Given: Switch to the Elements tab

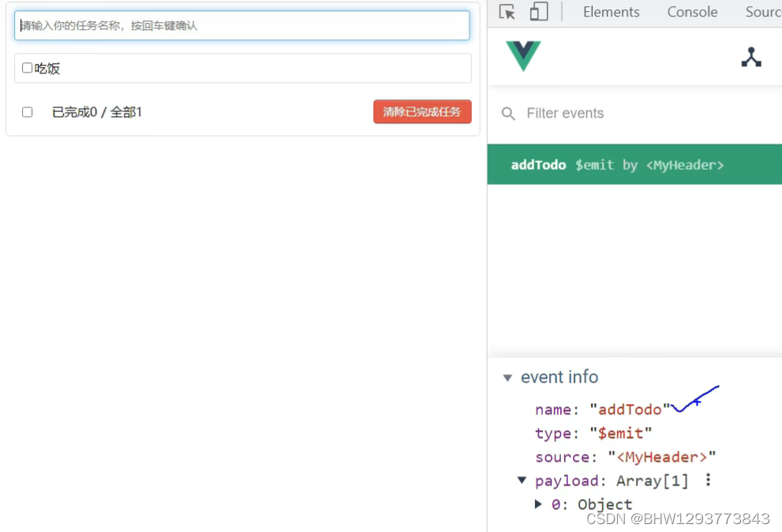Looking at the screenshot, I should pyautogui.click(x=611, y=12).
